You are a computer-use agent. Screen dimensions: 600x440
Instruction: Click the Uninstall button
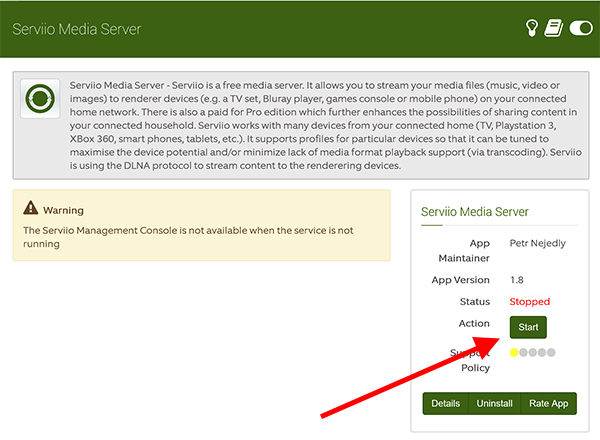click(494, 403)
